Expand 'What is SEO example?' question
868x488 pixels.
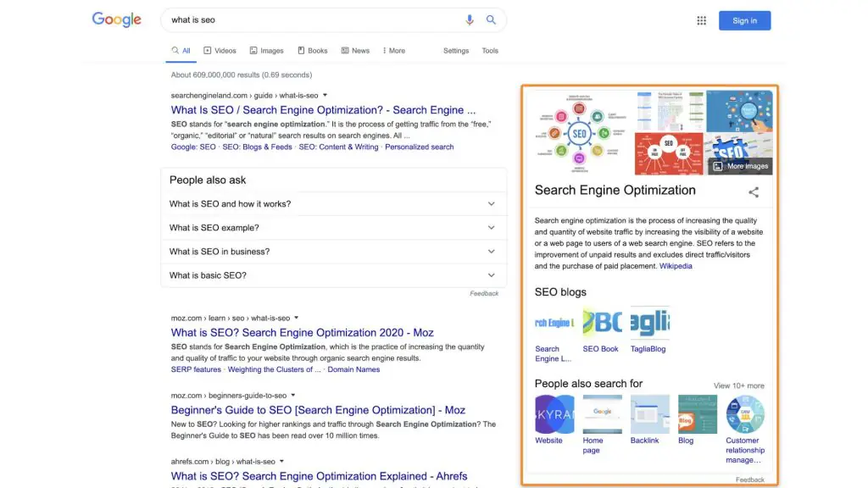(333, 227)
